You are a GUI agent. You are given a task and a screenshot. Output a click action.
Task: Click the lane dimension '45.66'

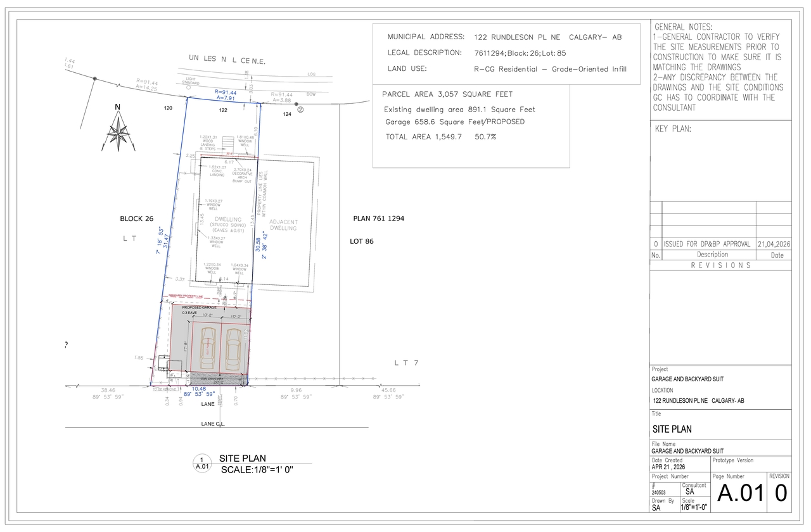[x=387, y=390]
